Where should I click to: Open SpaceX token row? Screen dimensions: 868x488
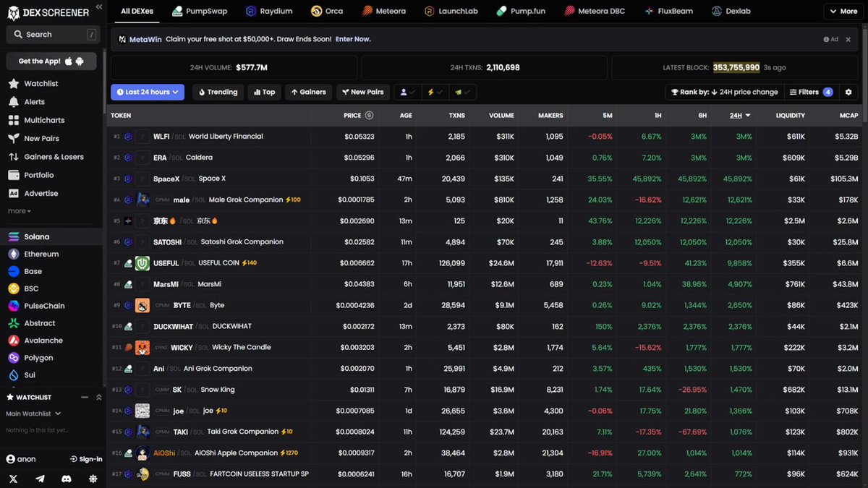tap(485, 179)
